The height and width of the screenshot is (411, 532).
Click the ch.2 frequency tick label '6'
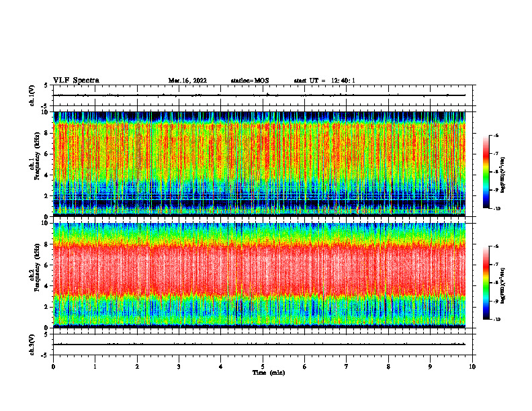[x=47, y=265]
